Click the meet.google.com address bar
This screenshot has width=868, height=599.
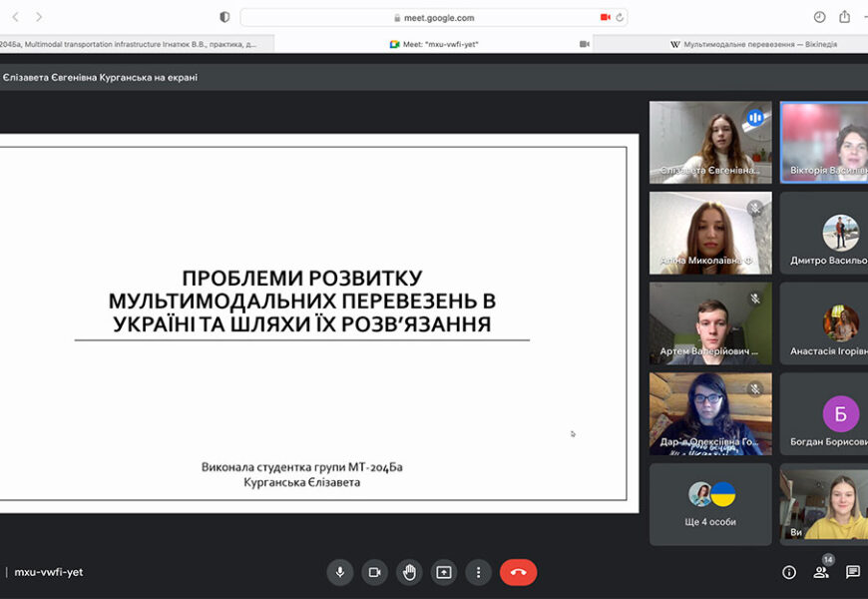click(x=434, y=17)
